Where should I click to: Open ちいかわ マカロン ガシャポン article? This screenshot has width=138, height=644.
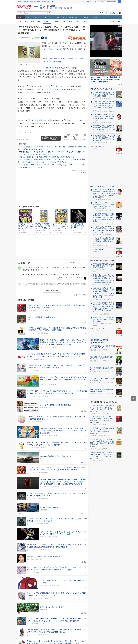56,418
